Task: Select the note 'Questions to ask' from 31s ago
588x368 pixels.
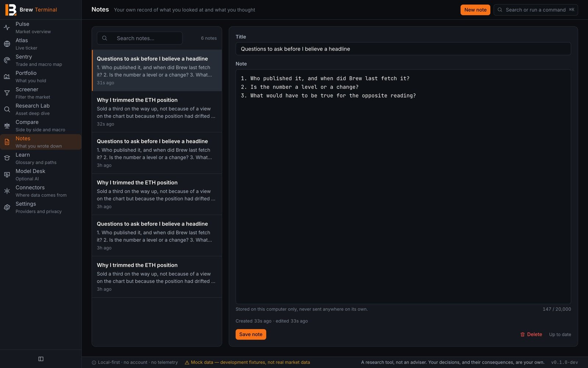Action: click(157, 70)
